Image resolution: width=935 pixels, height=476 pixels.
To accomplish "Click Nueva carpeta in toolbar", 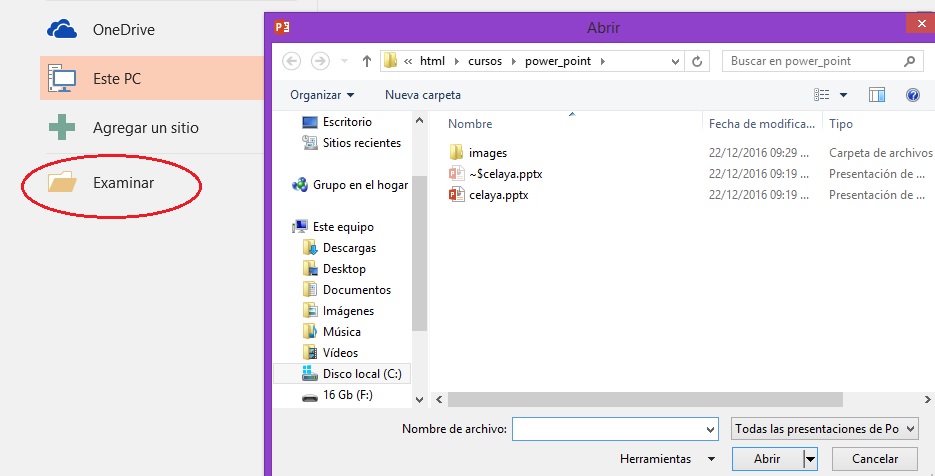I will 422,95.
